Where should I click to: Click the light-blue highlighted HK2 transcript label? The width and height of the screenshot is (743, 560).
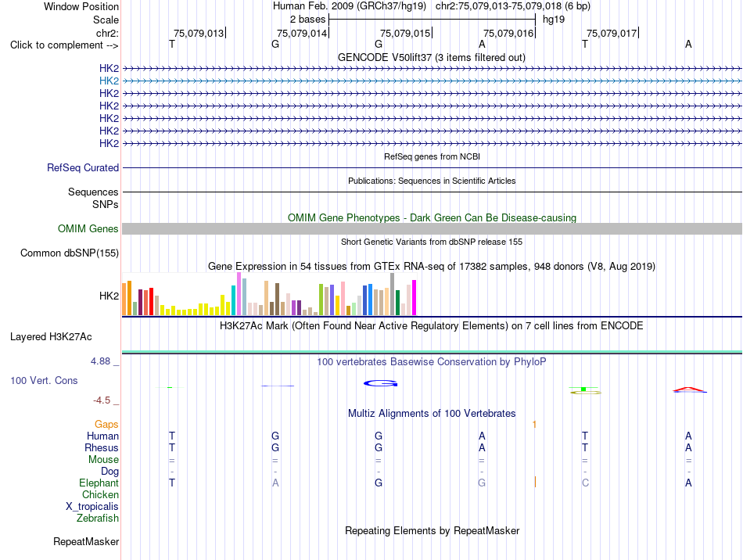point(109,81)
